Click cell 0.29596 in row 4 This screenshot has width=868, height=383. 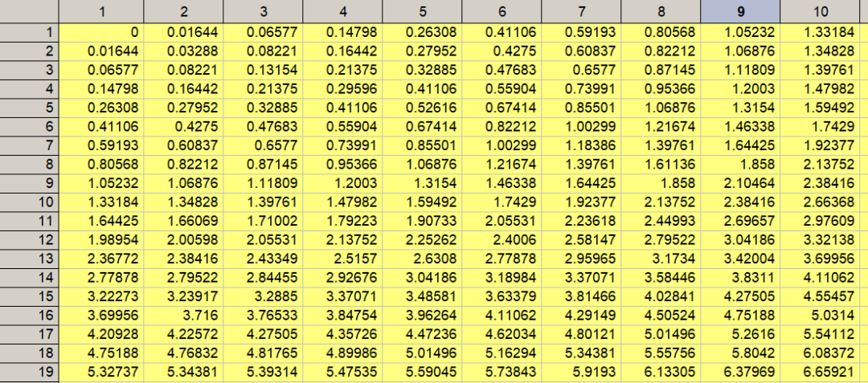(x=342, y=89)
